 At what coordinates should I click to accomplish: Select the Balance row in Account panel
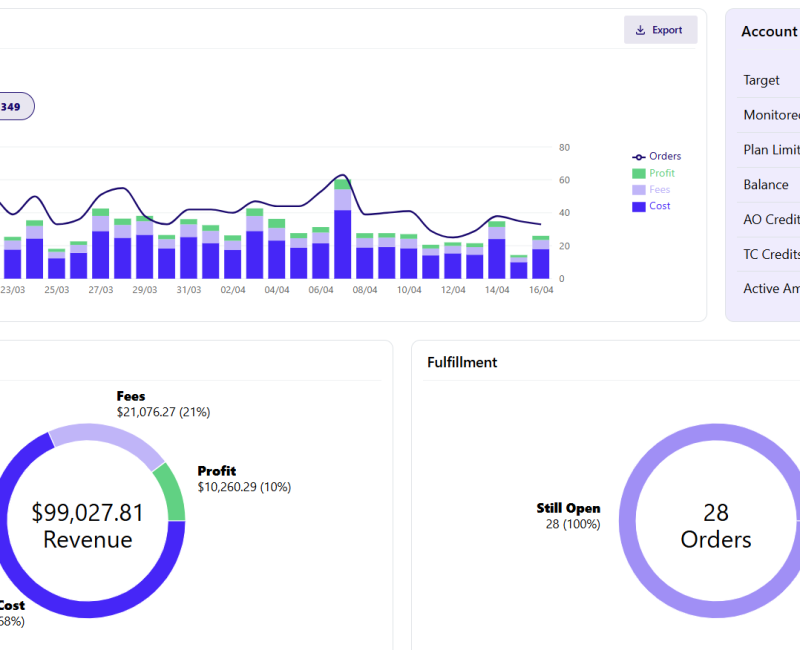(766, 185)
